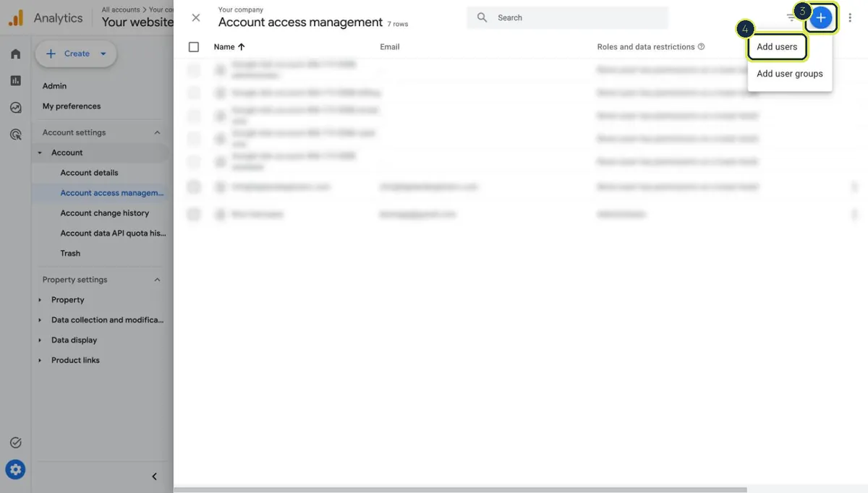Open My preferences
868x493 pixels.
coord(72,106)
